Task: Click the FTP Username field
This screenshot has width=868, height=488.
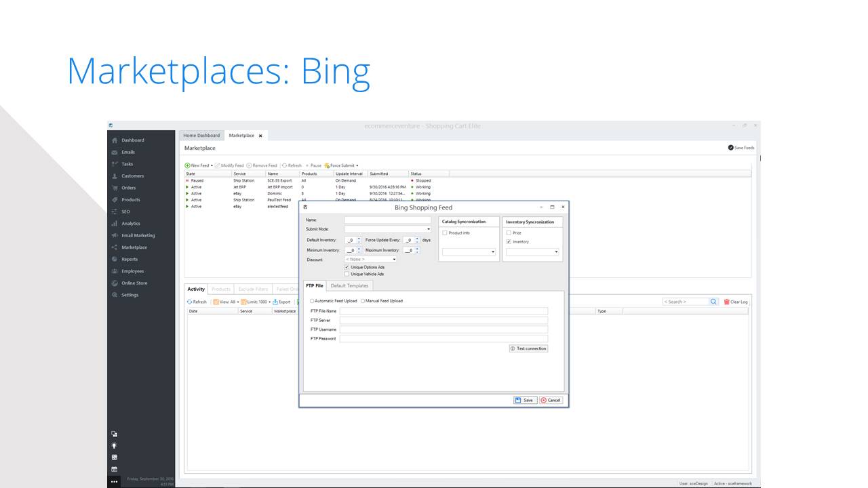Action: [443, 329]
